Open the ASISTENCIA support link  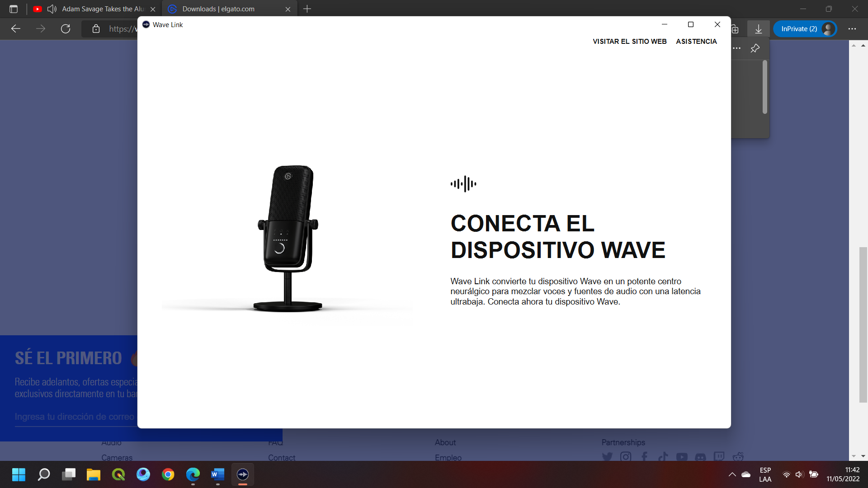[696, 41]
